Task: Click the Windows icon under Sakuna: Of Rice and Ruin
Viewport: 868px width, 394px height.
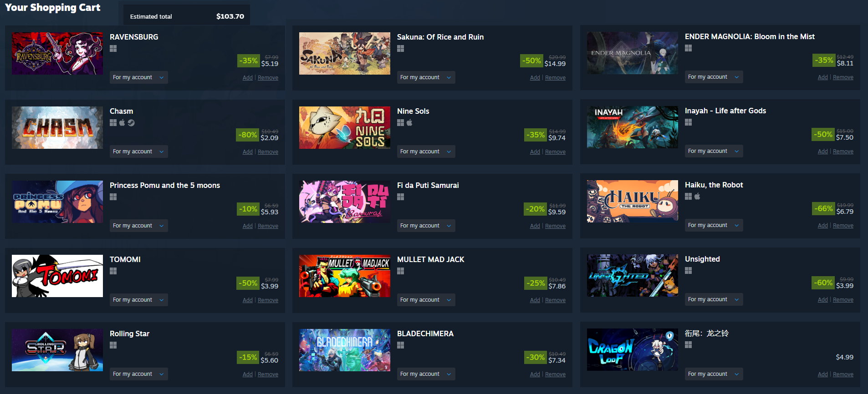Action: click(401, 49)
